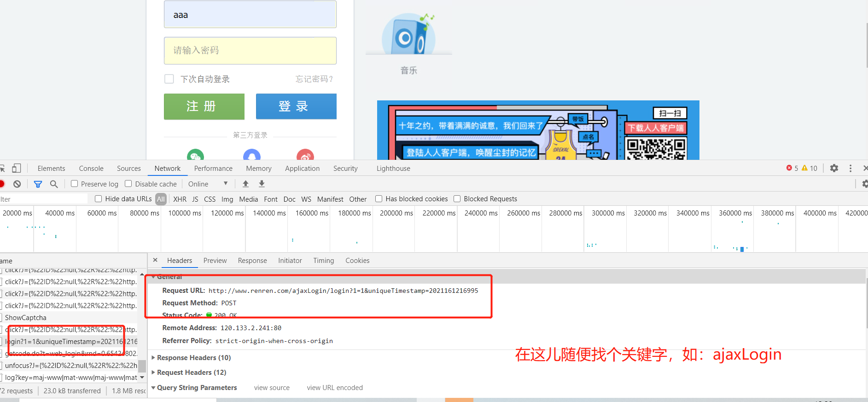Open DevTools settings gear icon
The width and height of the screenshot is (868, 402).
[834, 168]
